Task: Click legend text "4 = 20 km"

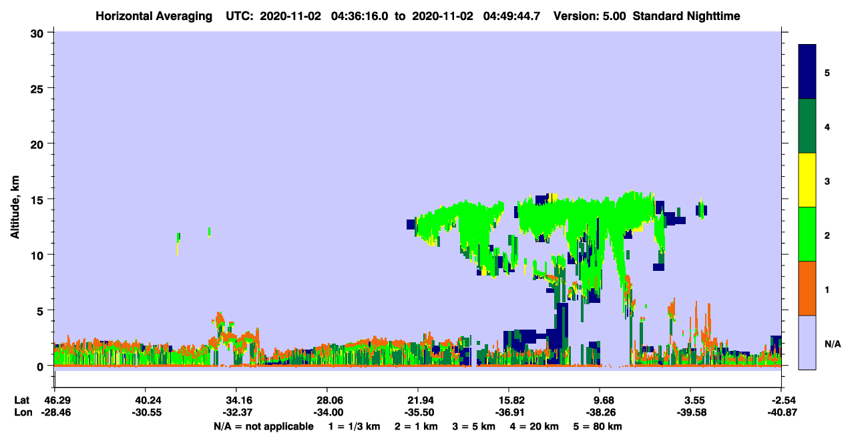Action: (535, 426)
